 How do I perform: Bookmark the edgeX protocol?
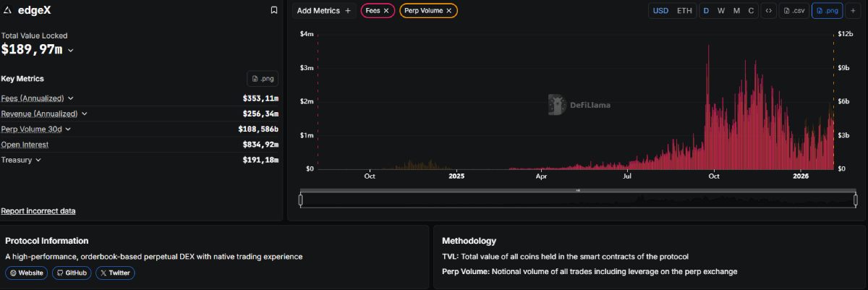[x=273, y=10]
